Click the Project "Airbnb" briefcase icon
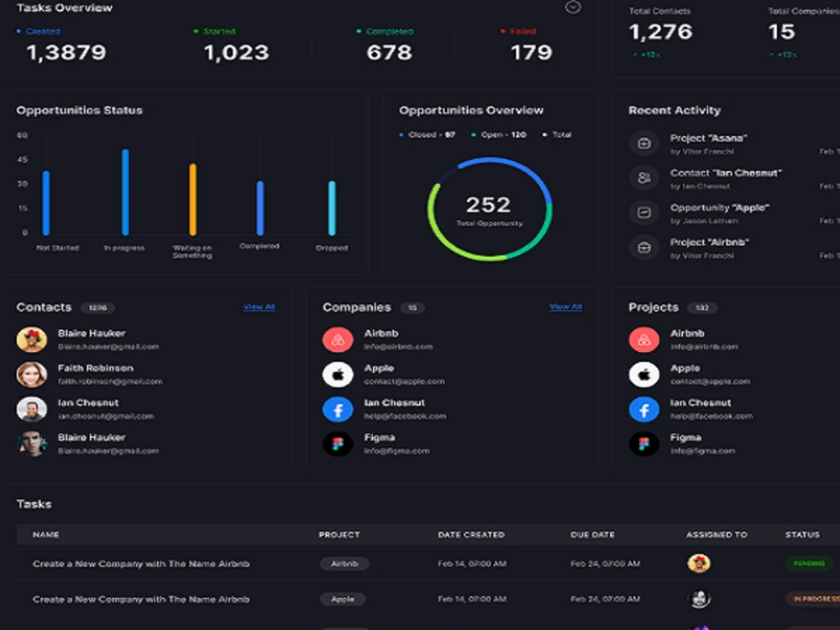Image resolution: width=840 pixels, height=630 pixels. pos(644,248)
